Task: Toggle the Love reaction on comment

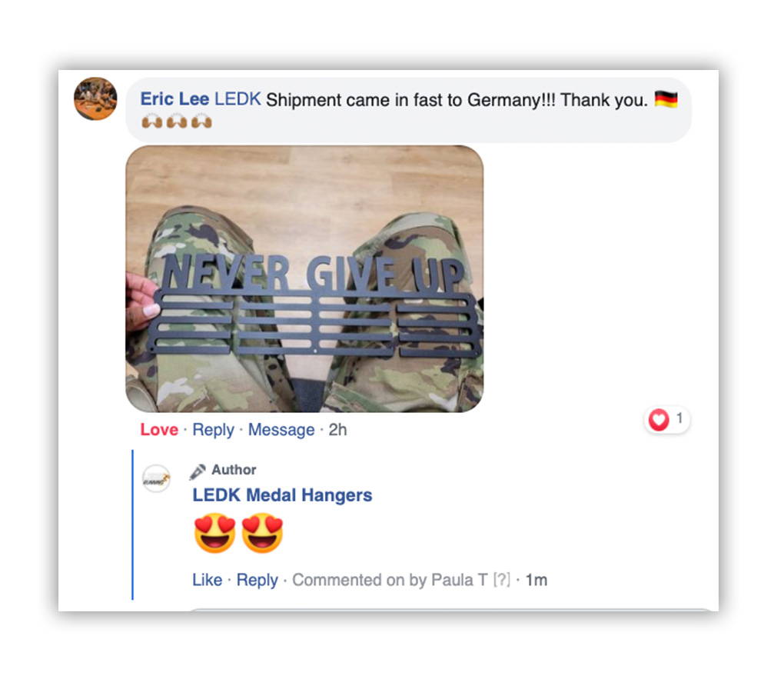Action: click(x=159, y=430)
